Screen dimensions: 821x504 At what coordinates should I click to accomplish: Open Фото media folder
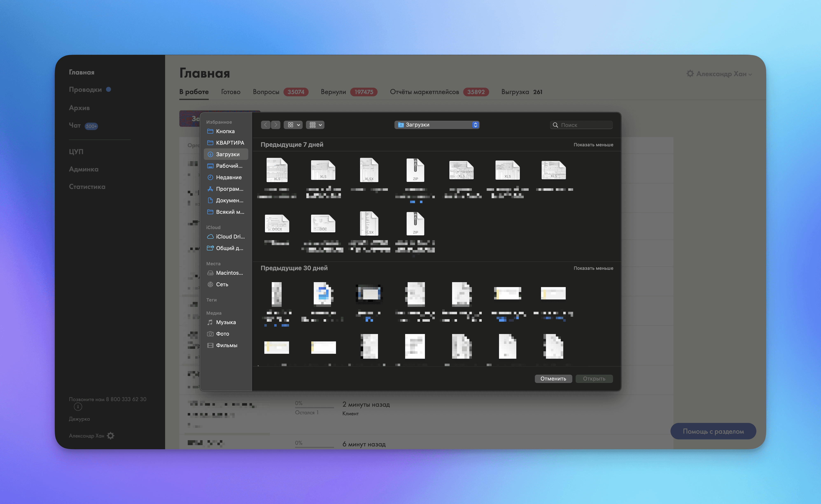pos(222,334)
